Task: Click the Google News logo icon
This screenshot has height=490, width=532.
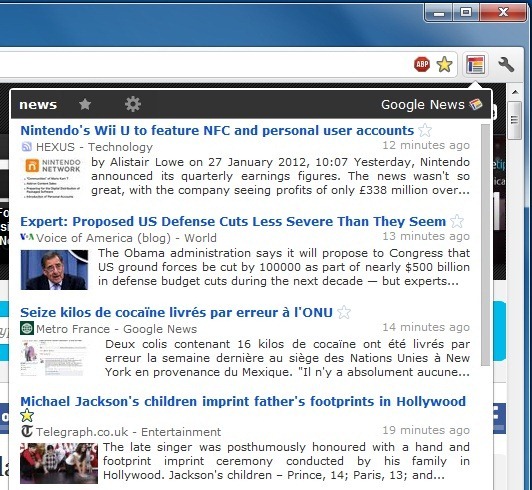Action: 476,104
